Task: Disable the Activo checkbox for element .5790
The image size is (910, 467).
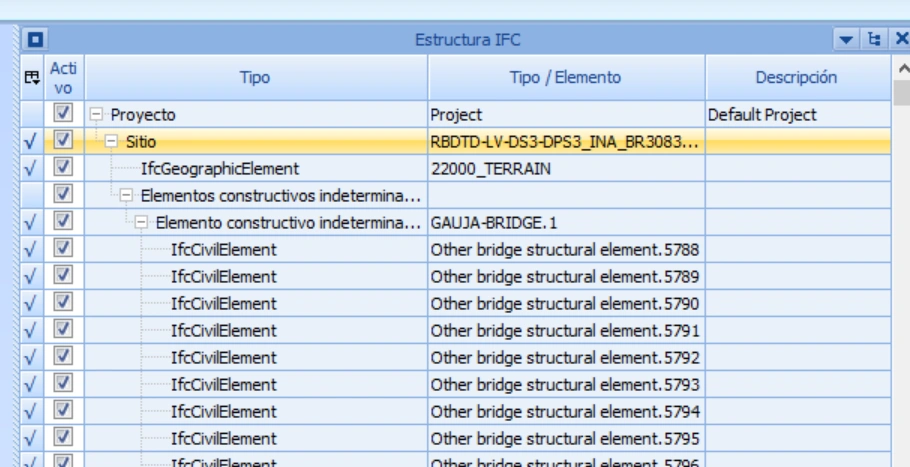Action: coord(63,304)
